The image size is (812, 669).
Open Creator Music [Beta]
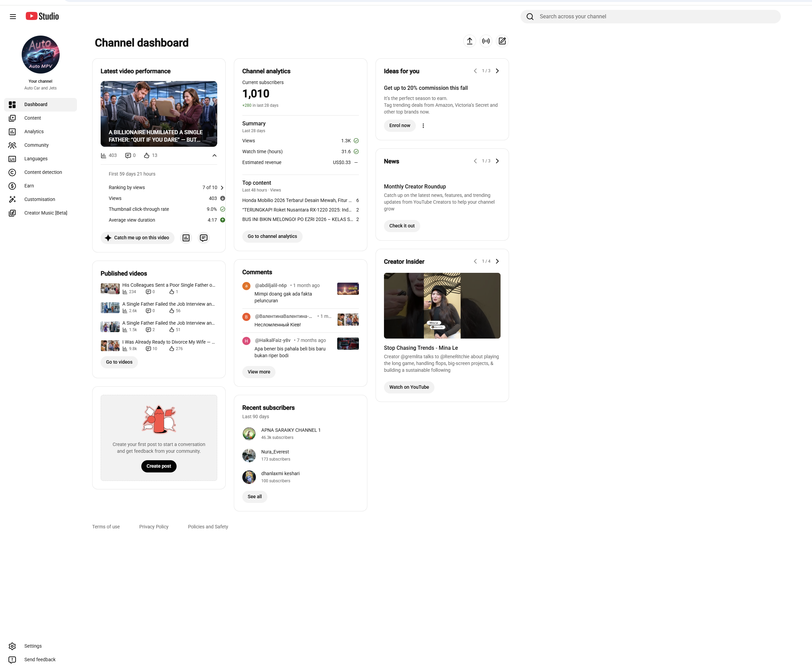click(40, 213)
